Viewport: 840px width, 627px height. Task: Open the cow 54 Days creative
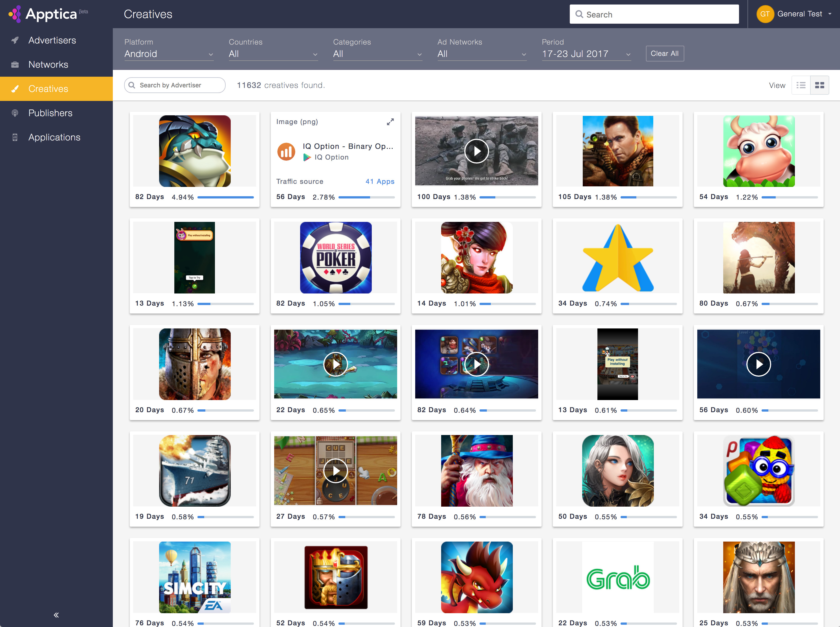pos(758,151)
